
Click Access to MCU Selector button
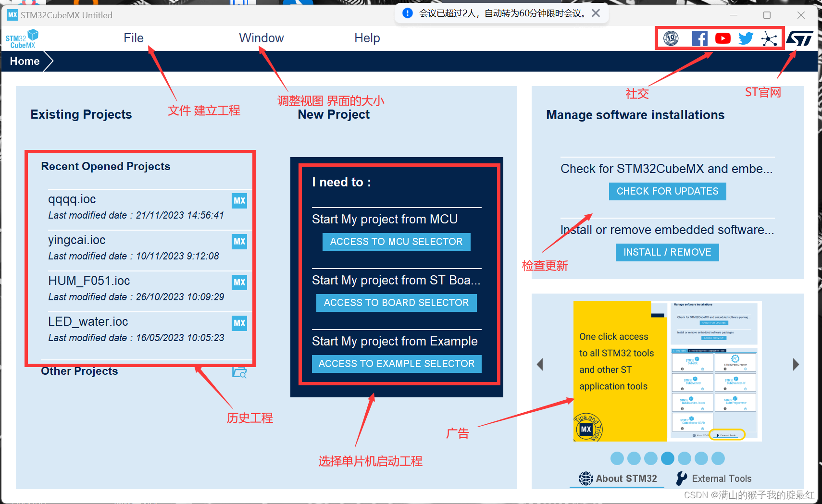point(397,242)
